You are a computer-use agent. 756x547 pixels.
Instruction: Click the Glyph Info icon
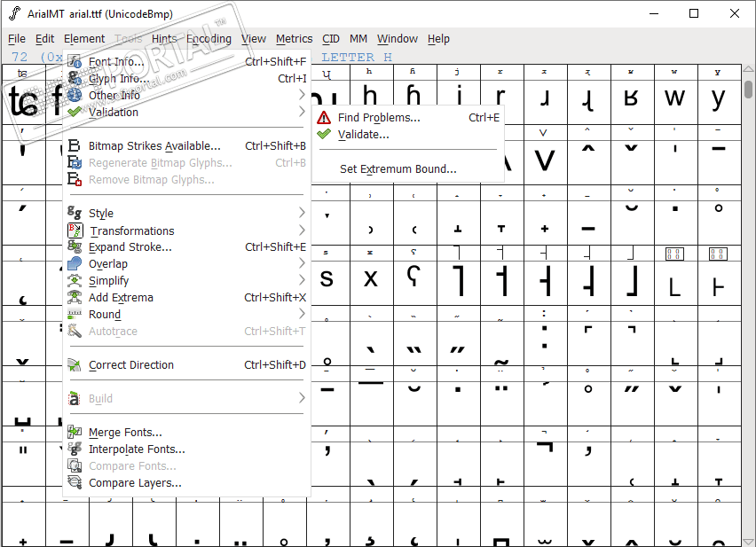(75, 78)
